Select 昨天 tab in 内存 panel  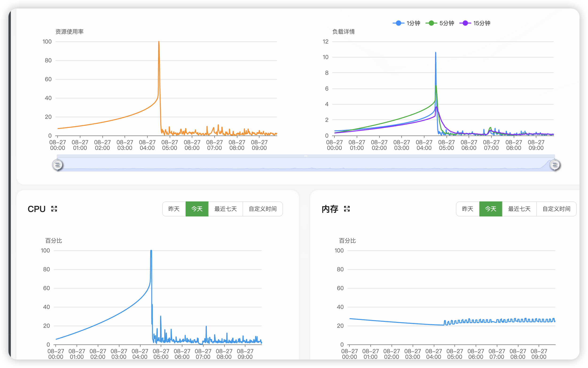[467, 209]
